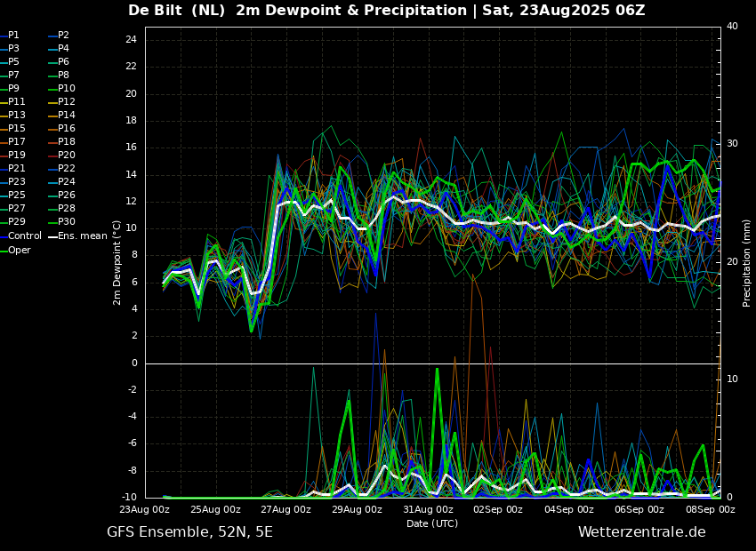Viewport: 756px width, 551px height.
Task: Click the P17 legend entry
Action: 12,141
